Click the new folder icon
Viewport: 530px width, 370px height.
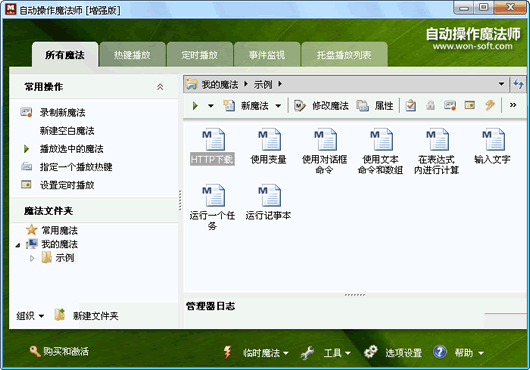point(60,315)
